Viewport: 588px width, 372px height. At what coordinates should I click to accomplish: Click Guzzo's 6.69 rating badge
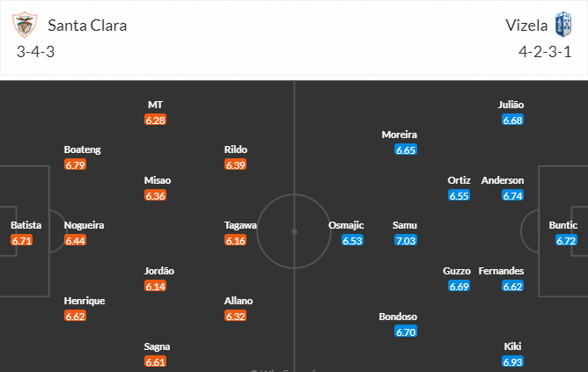[x=459, y=286]
